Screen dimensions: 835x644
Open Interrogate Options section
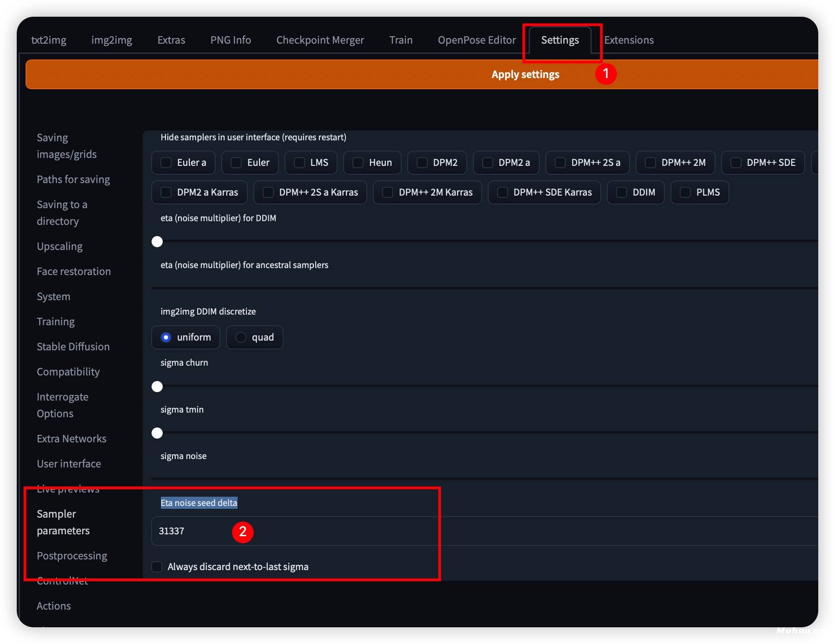pyautogui.click(x=62, y=405)
